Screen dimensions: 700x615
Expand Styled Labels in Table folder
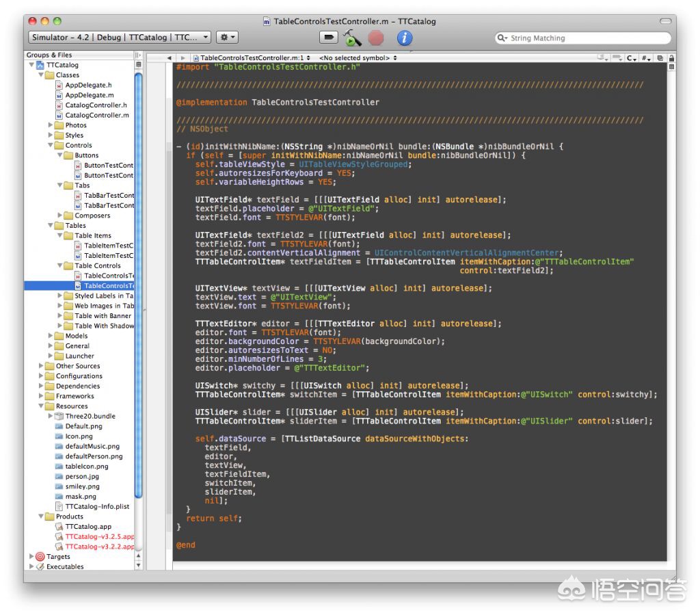point(60,296)
